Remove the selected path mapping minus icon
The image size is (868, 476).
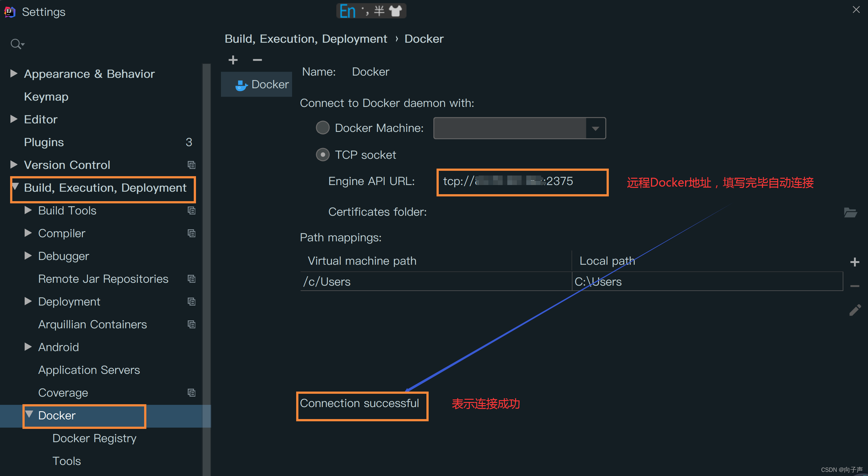[x=854, y=286]
